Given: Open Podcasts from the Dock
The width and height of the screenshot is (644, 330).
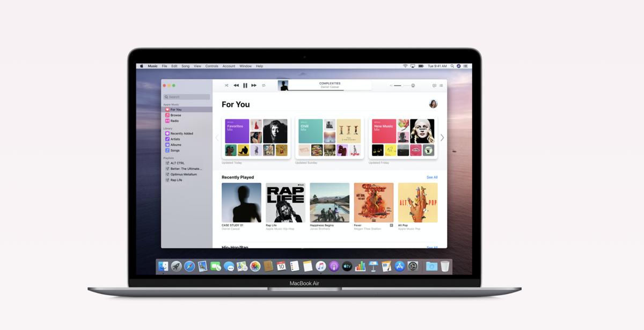Looking at the screenshot, I should click(x=334, y=266).
